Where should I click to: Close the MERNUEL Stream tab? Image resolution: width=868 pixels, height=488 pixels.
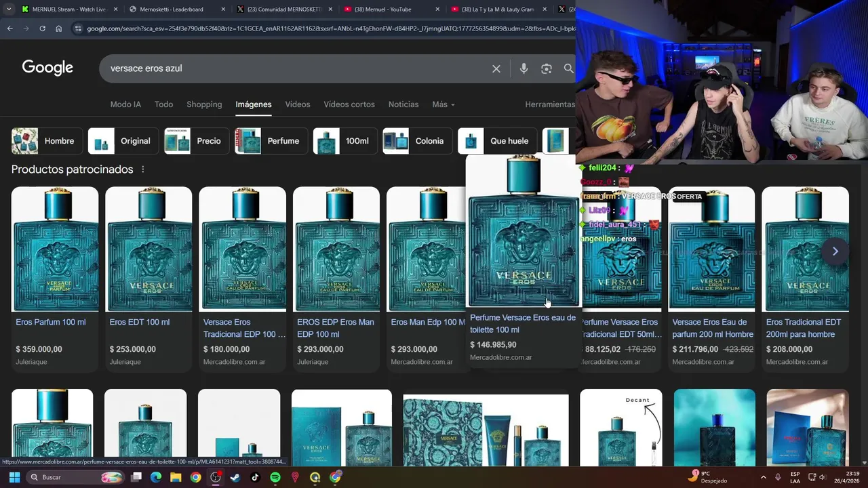pos(115,9)
